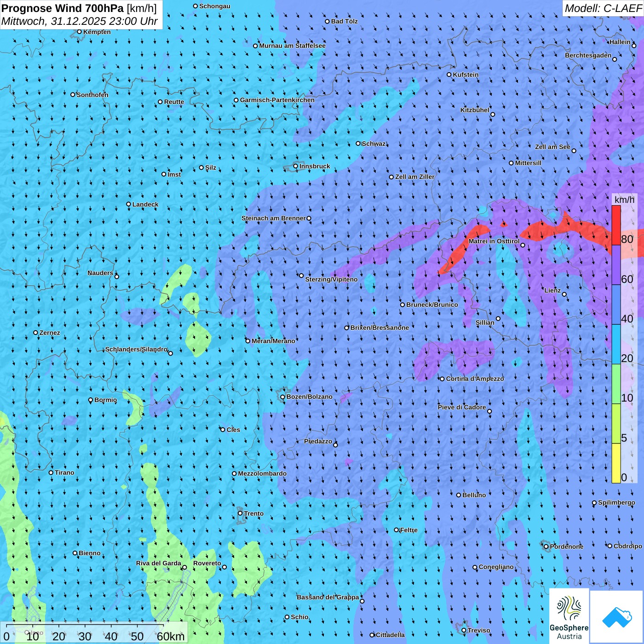
Task: Click the Bozen/Bolzano city marker
Action: click(283, 397)
